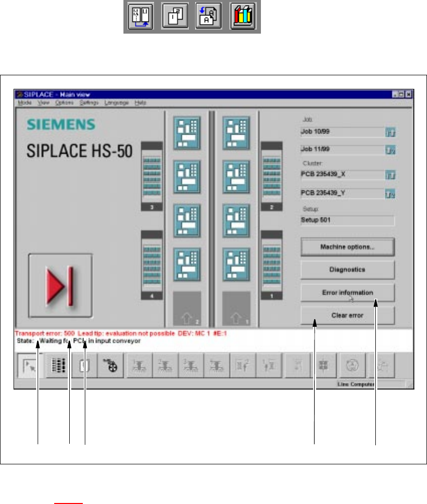Click the second PCB icon in conveyor lane 2

click(x=187, y=177)
